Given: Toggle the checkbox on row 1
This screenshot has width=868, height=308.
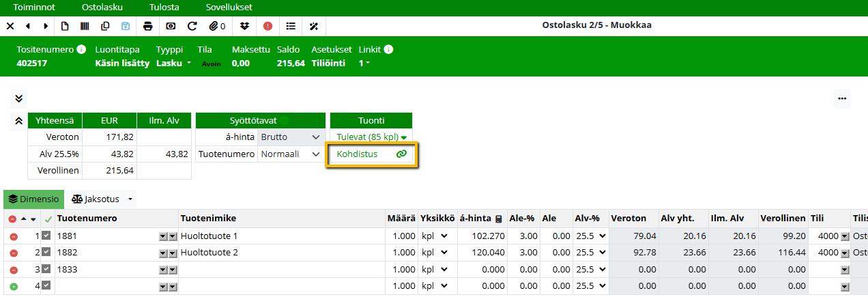Looking at the screenshot, I should (x=46, y=236).
